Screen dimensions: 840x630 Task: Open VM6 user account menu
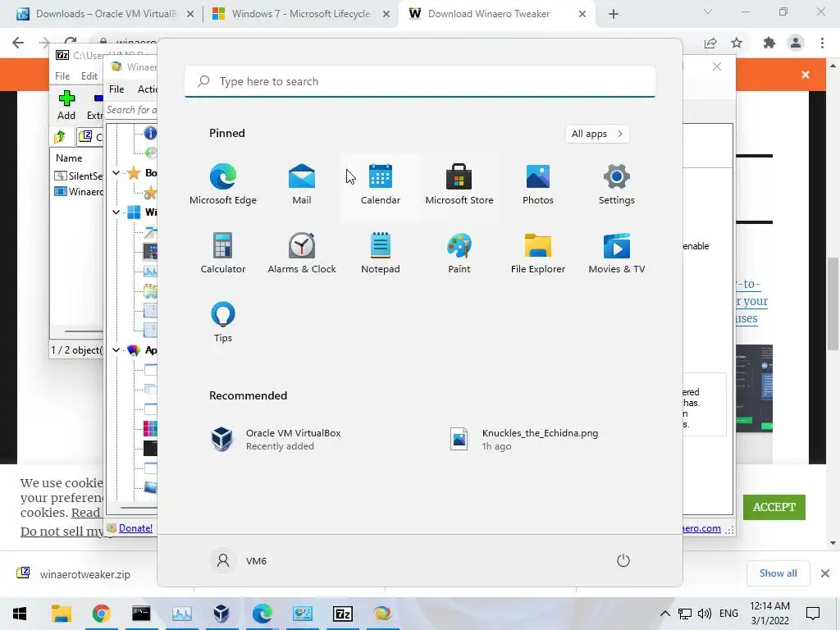(x=239, y=560)
